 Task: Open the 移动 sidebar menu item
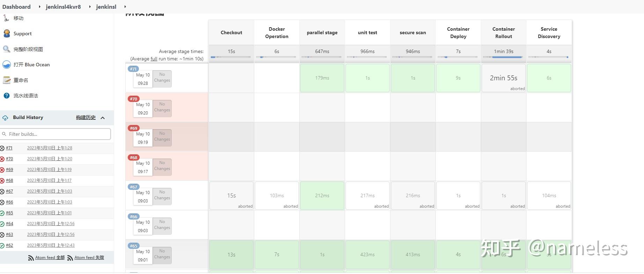click(18, 18)
